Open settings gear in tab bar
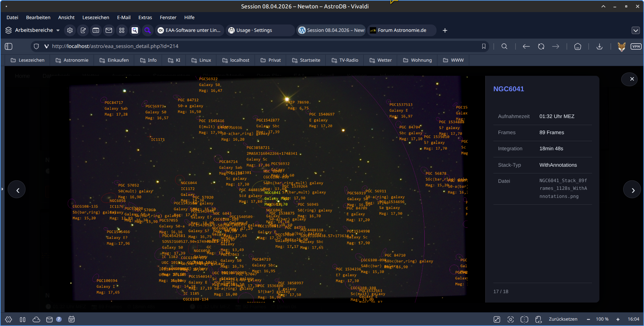 [70, 30]
